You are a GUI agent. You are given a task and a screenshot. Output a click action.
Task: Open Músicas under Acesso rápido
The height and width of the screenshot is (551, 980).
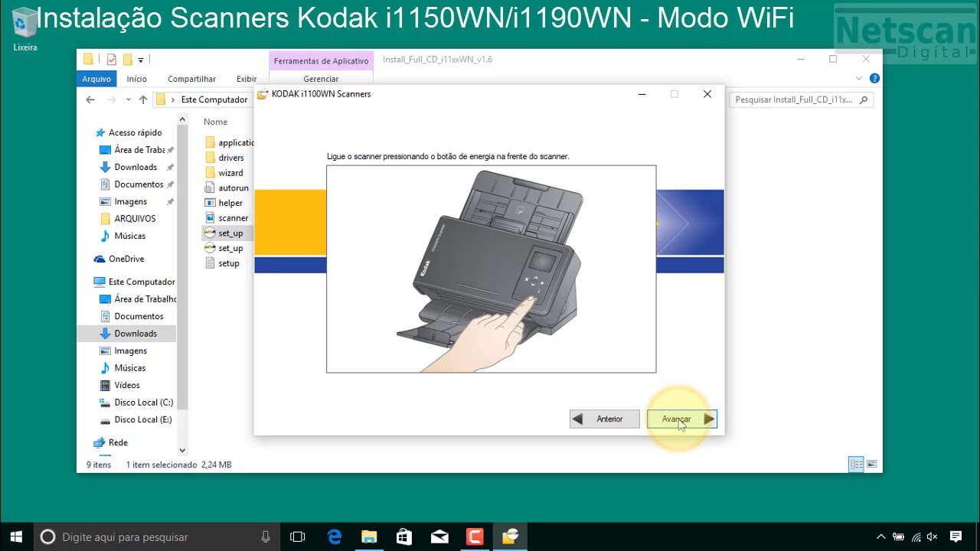click(x=129, y=236)
